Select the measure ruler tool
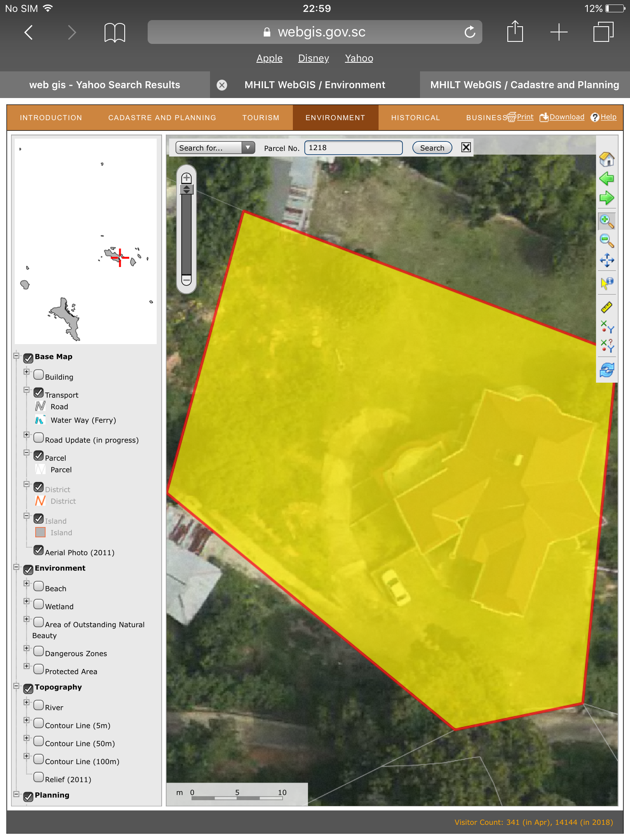The height and width of the screenshot is (840, 630). coord(607,307)
